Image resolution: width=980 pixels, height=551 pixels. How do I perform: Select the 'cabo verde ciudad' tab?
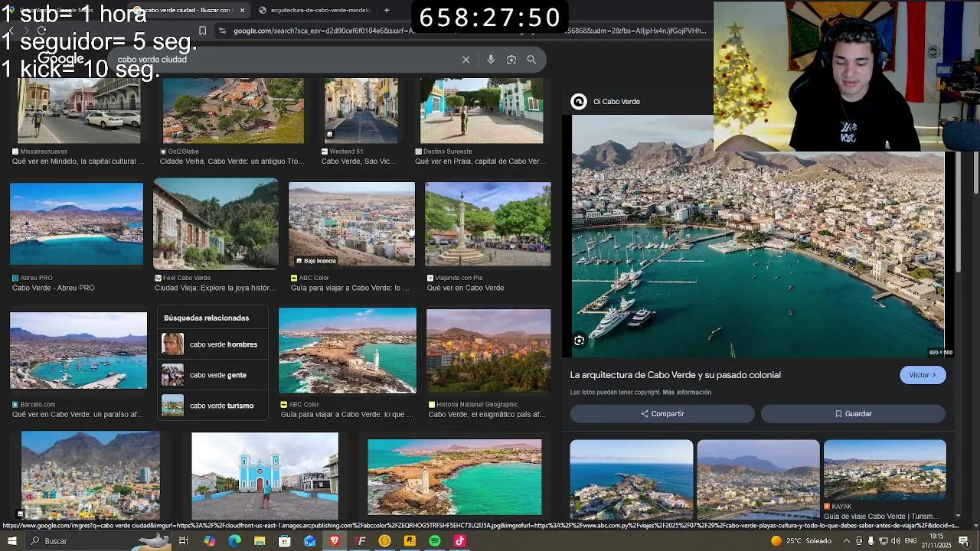tap(188, 10)
